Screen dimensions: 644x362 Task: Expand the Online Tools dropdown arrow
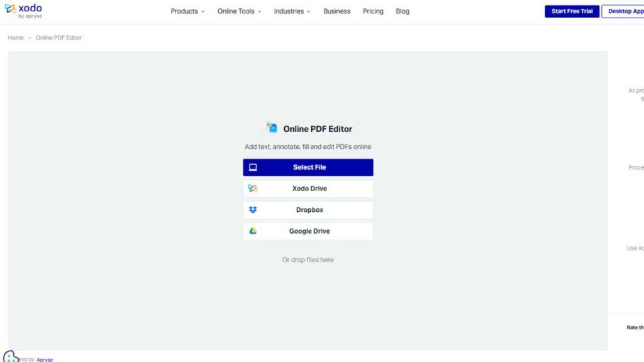pos(260,11)
